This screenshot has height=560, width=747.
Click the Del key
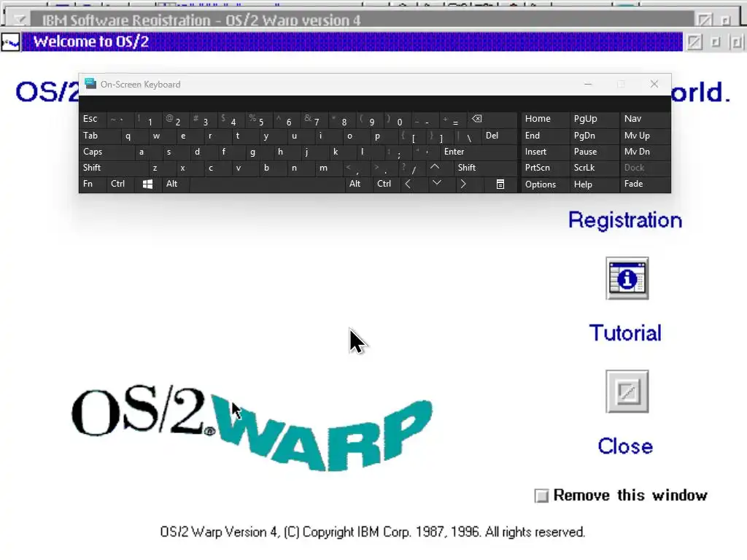[x=499, y=136]
